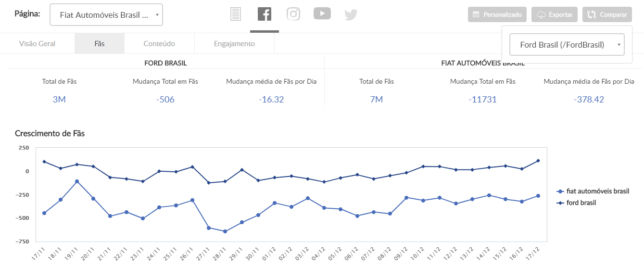Click Fiat's 7M total fans value
The image size is (644, 267).
click(376, 100)
